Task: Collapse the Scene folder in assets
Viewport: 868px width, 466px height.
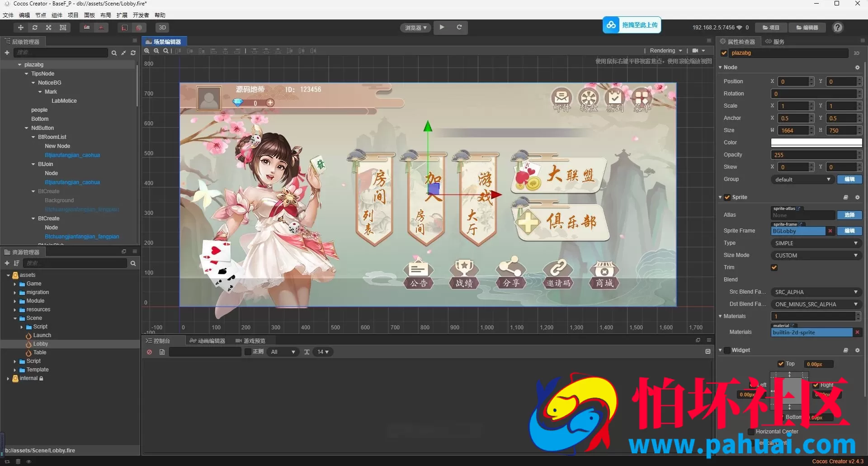Action: (15, 319)
